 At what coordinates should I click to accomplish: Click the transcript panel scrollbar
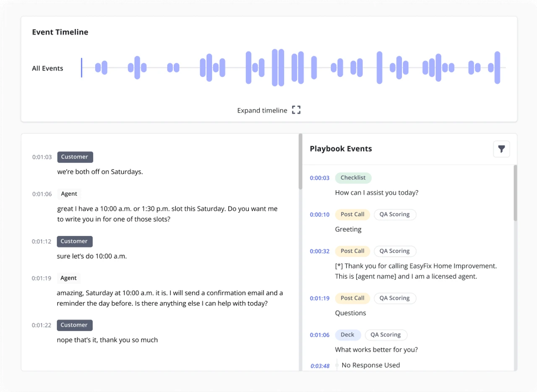pos(300,162)
